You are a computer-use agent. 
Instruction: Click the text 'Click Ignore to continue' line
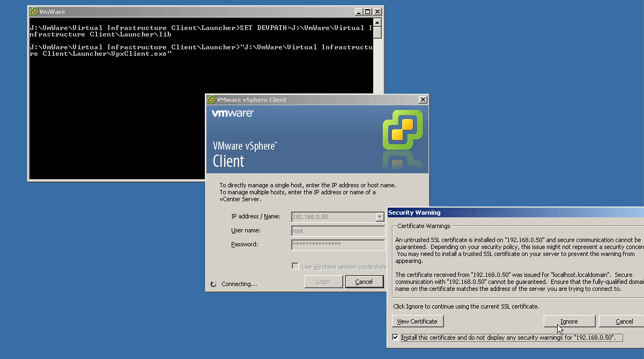466,306
